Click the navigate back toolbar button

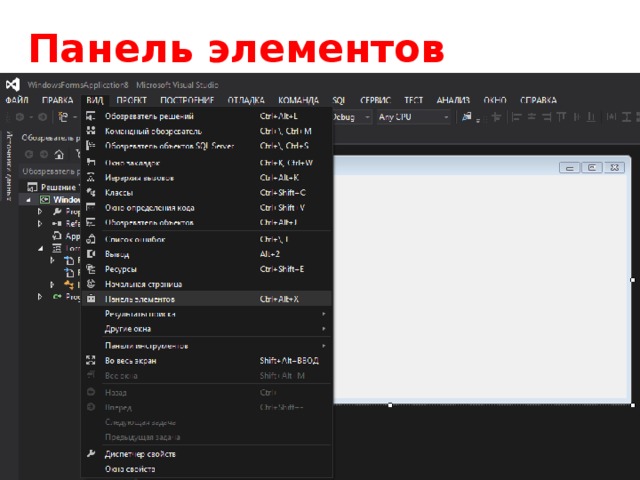(x=19, y=117)
